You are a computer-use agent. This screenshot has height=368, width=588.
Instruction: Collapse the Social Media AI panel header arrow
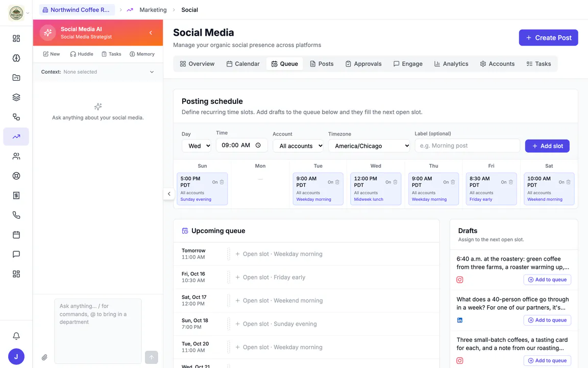[x=151, y=33]
